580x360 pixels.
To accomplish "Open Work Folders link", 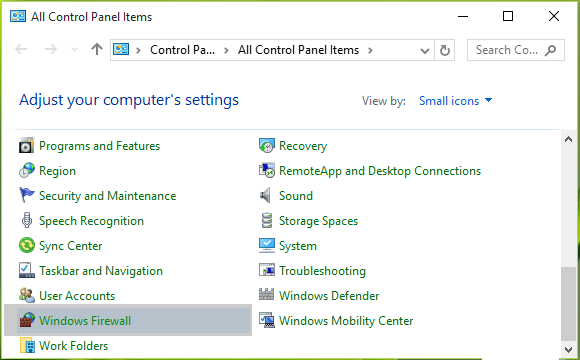I will [74, 346].
